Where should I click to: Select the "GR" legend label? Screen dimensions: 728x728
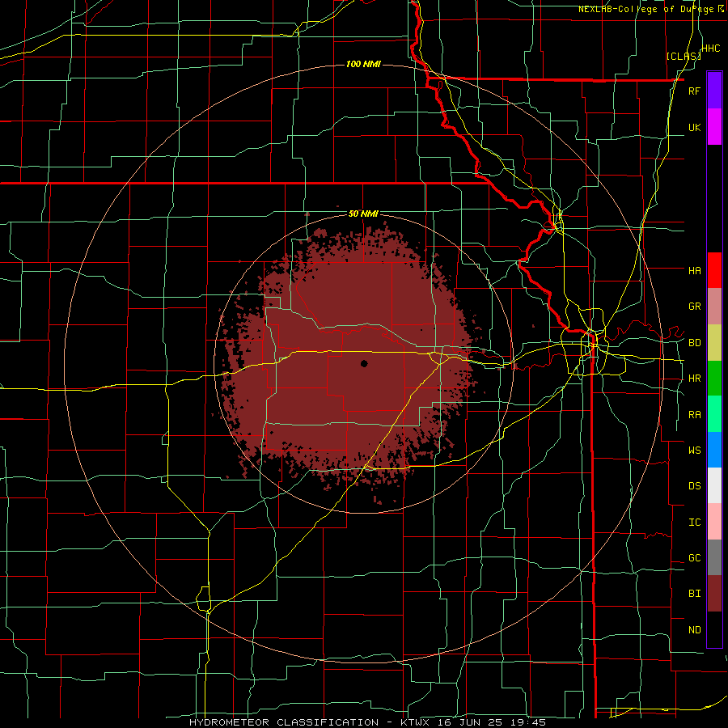pyautogui.click(x=694, y=307)
